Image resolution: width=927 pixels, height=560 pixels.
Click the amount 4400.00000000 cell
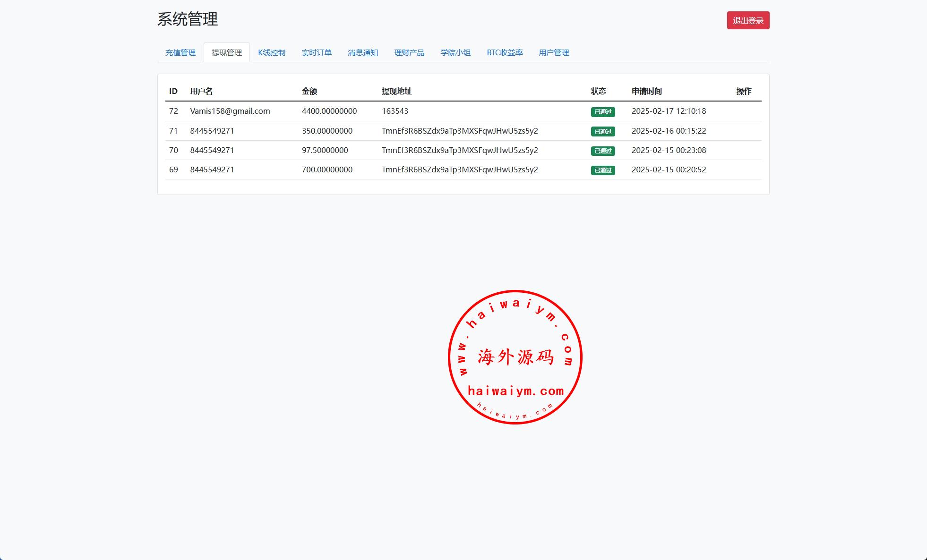pos(329,111)
